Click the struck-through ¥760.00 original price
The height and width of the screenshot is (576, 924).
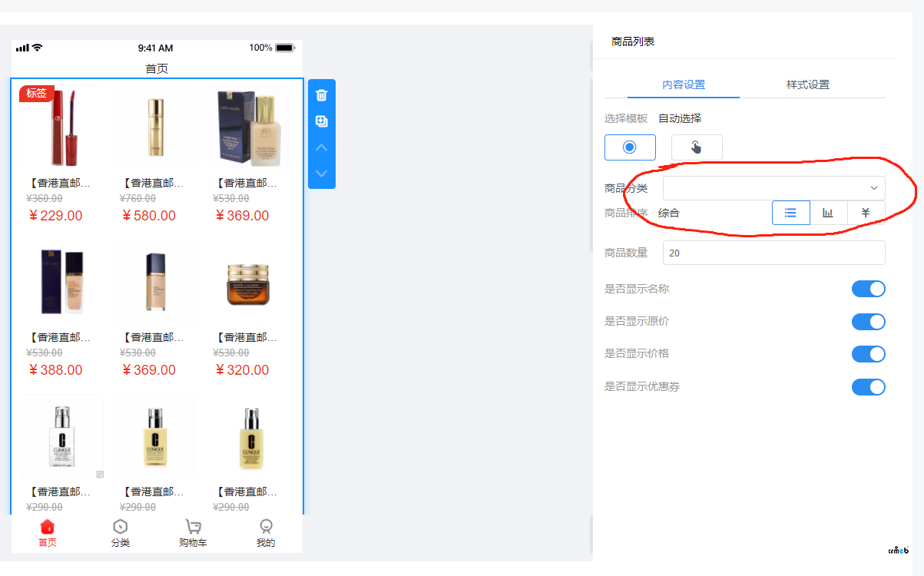138,198
